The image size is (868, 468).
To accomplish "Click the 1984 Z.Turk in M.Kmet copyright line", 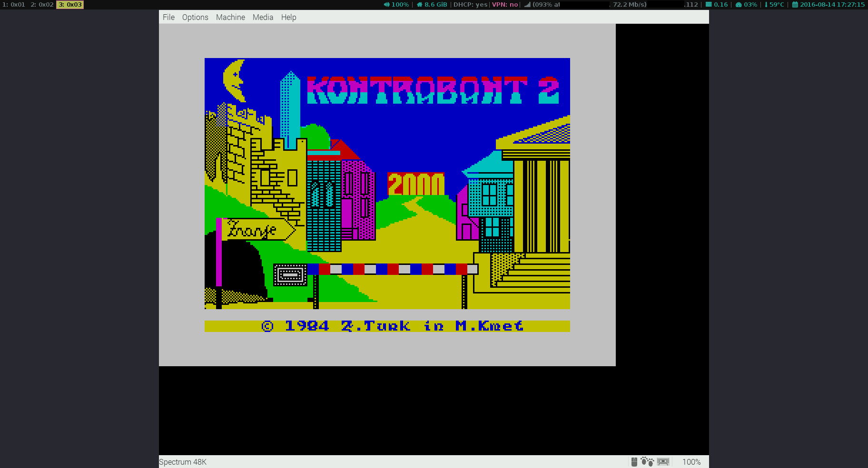I will tap(393, 326).
